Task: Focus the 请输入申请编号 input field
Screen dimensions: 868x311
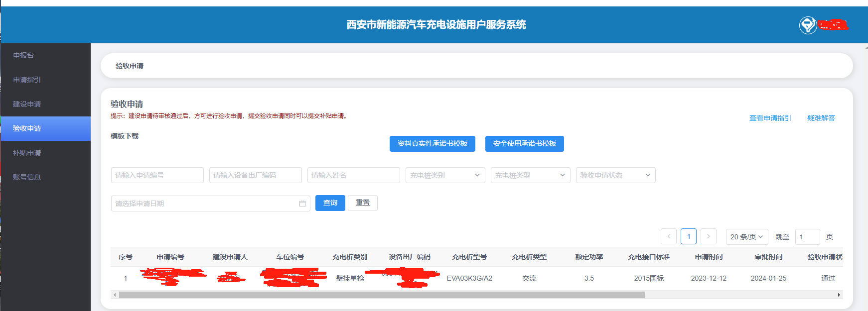Action: point(157,175)
